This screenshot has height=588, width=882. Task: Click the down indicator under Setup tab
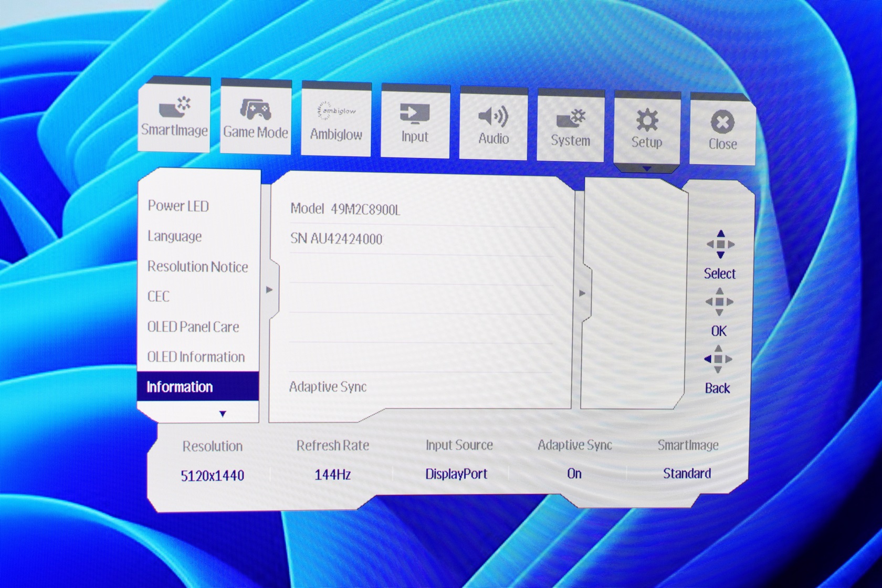coord(647,169)
